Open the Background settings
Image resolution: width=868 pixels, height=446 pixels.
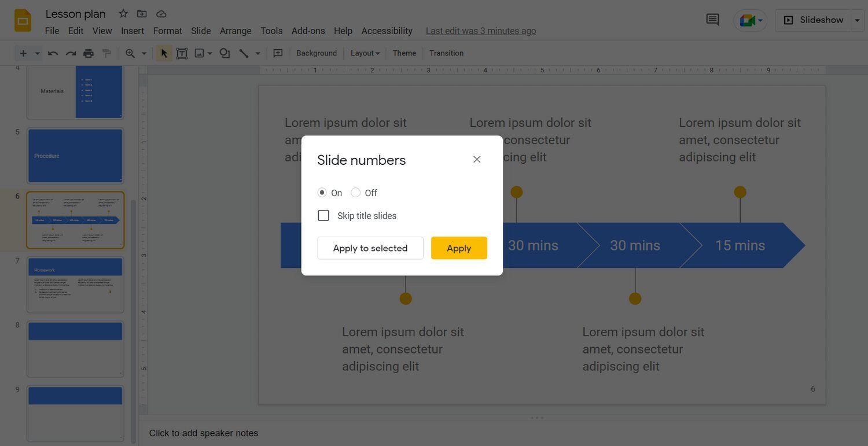point(317,53)
